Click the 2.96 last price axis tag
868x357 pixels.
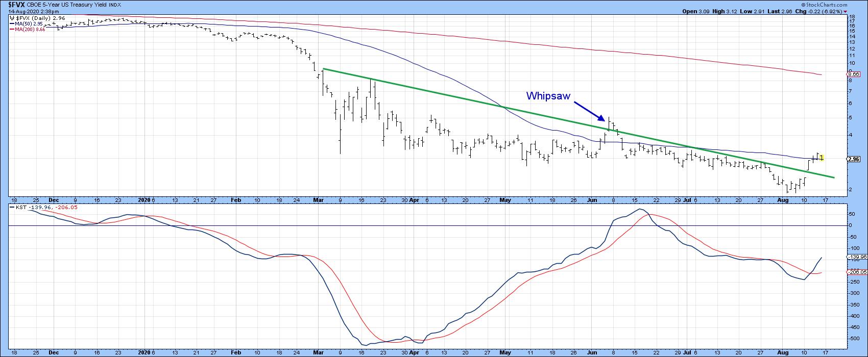(x=853, y=159)
